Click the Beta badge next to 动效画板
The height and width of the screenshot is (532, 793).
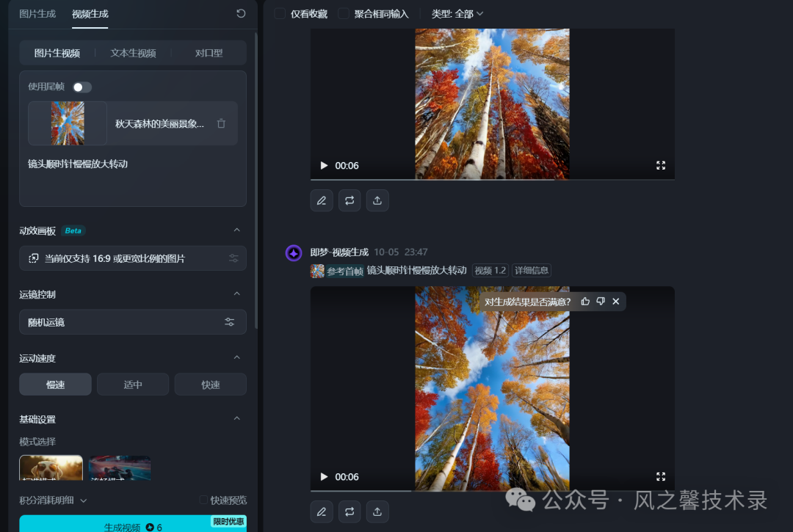tap(73, 230)
